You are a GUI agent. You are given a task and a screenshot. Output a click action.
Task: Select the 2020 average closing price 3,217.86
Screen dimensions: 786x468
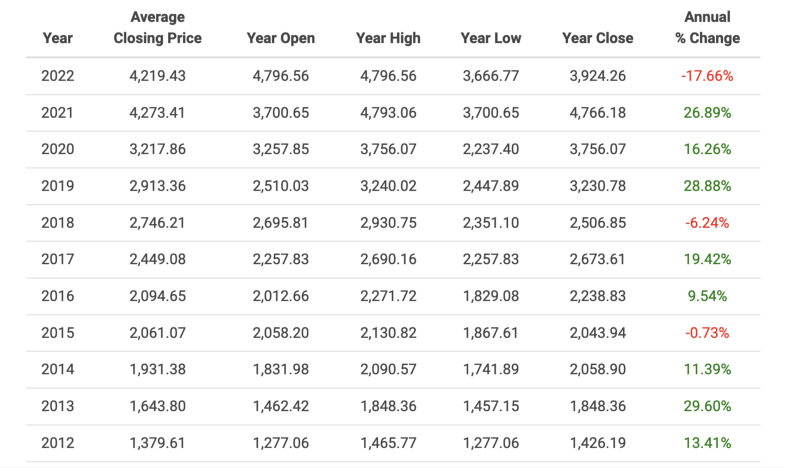tap(157, 150)
